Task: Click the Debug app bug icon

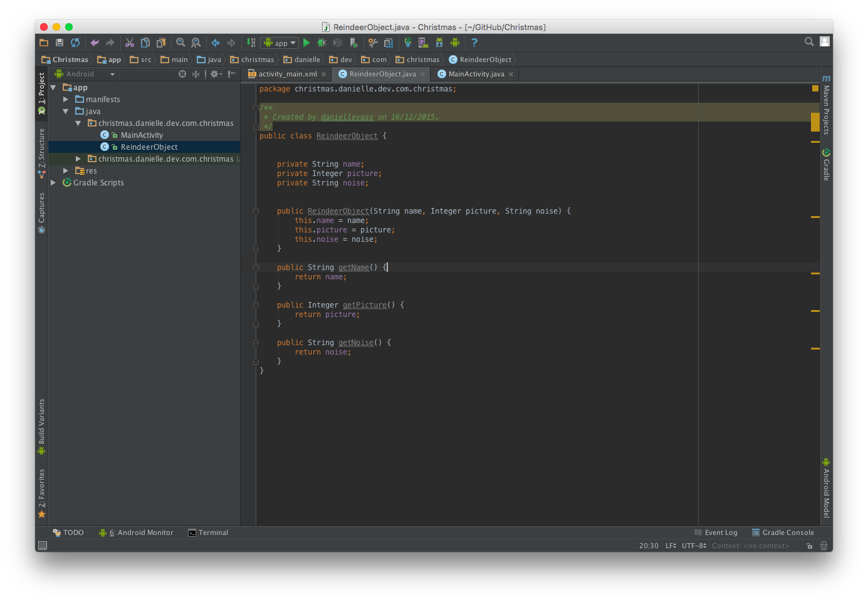Action: click(322, 43)
